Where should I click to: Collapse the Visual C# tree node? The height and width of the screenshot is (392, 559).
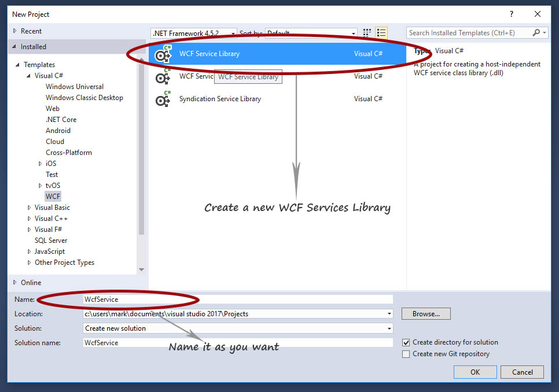tap(28, 76)
